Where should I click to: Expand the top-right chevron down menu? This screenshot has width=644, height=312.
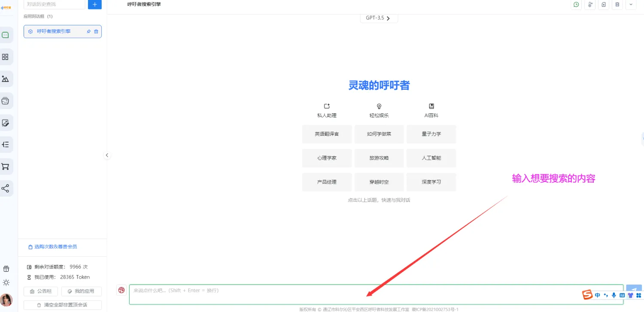pos(631,4)
